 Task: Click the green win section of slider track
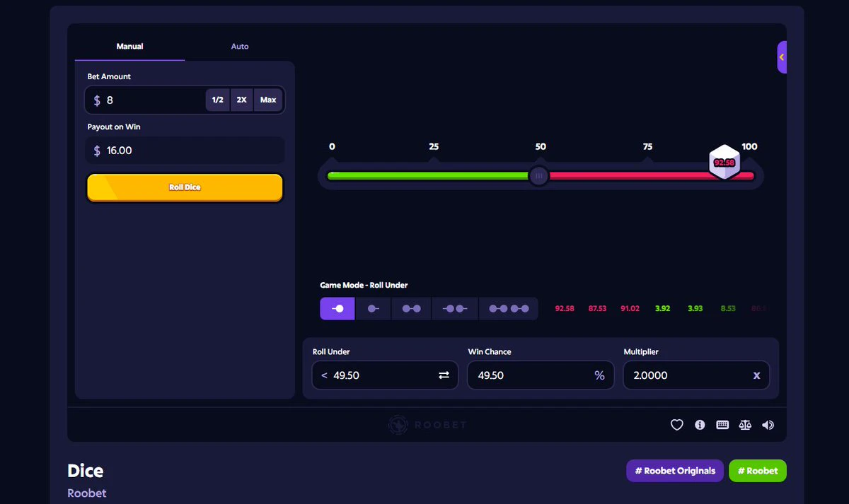coord(428,175)
